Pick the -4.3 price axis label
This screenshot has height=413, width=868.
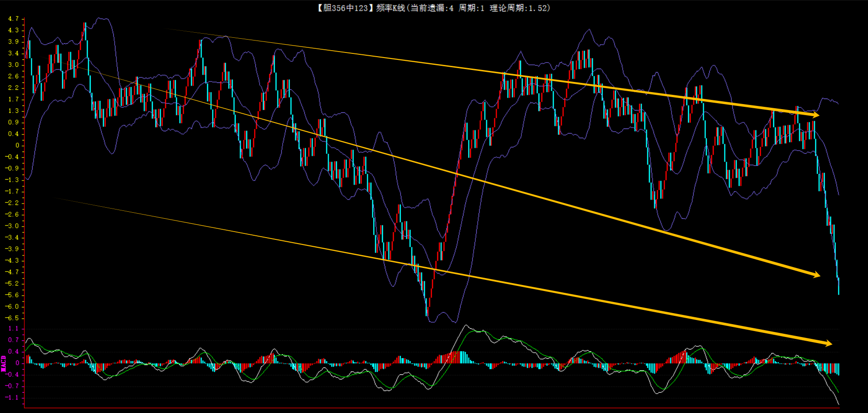pos(12,261)
